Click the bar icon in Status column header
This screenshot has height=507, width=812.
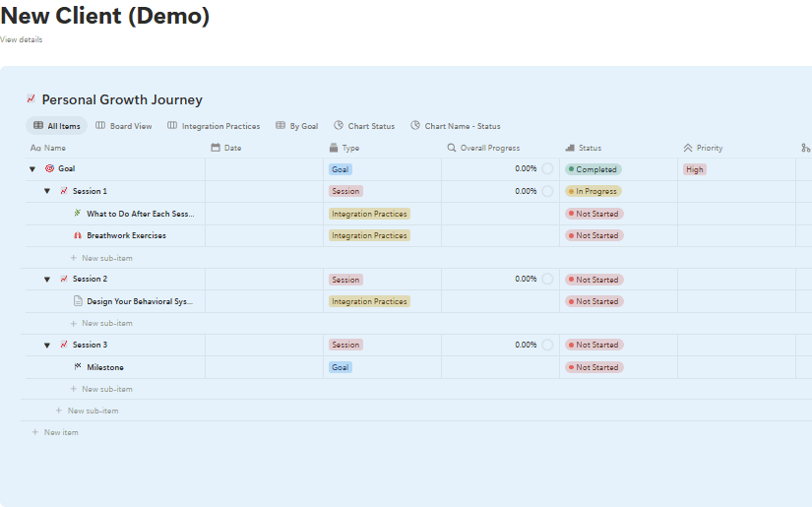click(x=570, y=148)
